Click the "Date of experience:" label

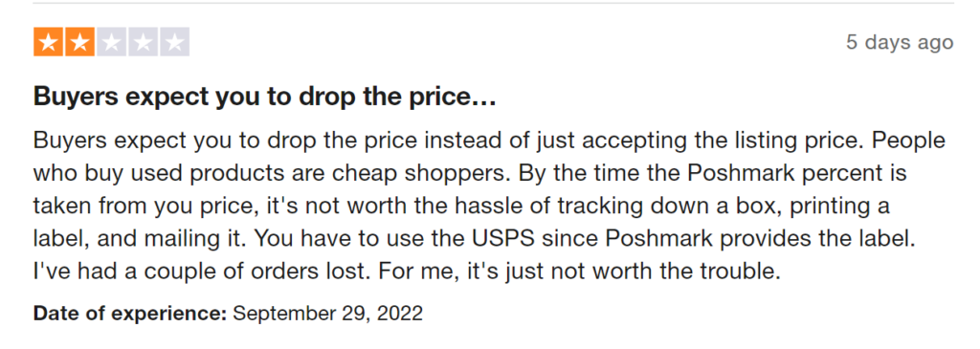(x=130, y=313)
